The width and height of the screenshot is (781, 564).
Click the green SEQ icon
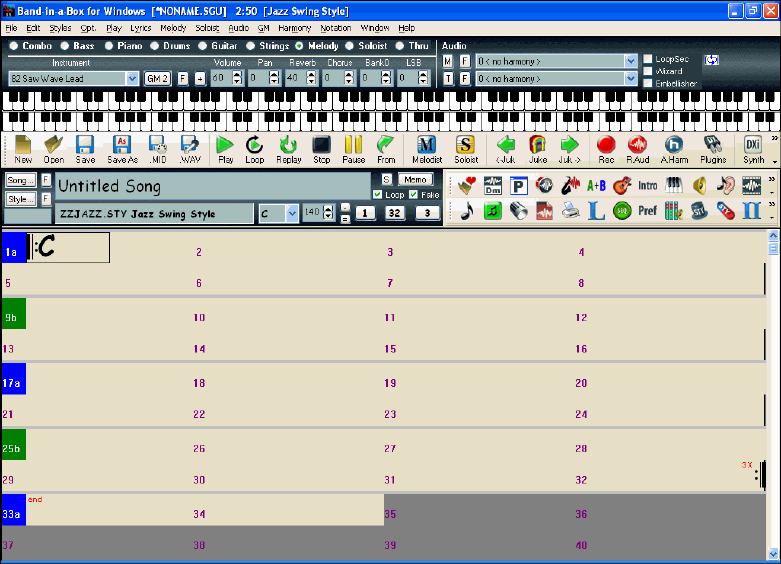tap(622, 211)
